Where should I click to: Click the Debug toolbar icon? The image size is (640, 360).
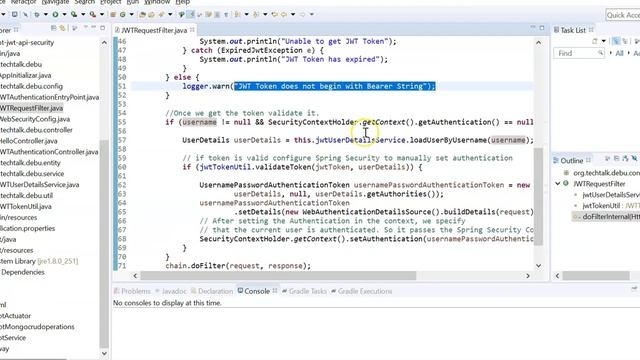37,14
